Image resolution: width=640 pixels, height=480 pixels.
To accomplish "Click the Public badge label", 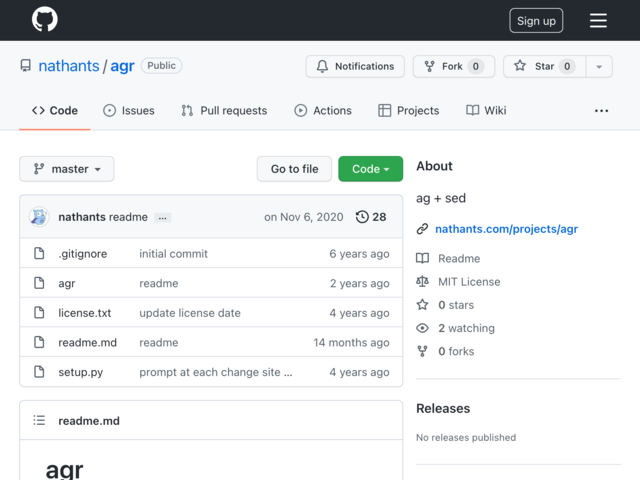I will 161,66.
